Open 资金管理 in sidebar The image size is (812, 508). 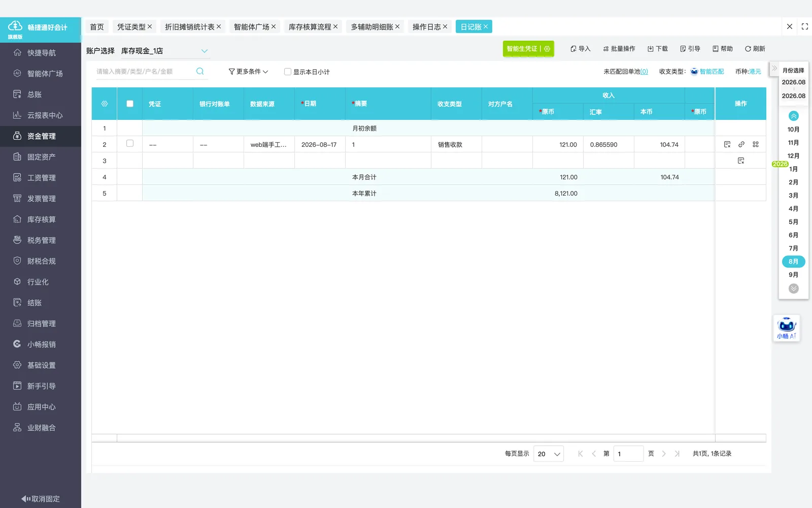click(41, 136)
